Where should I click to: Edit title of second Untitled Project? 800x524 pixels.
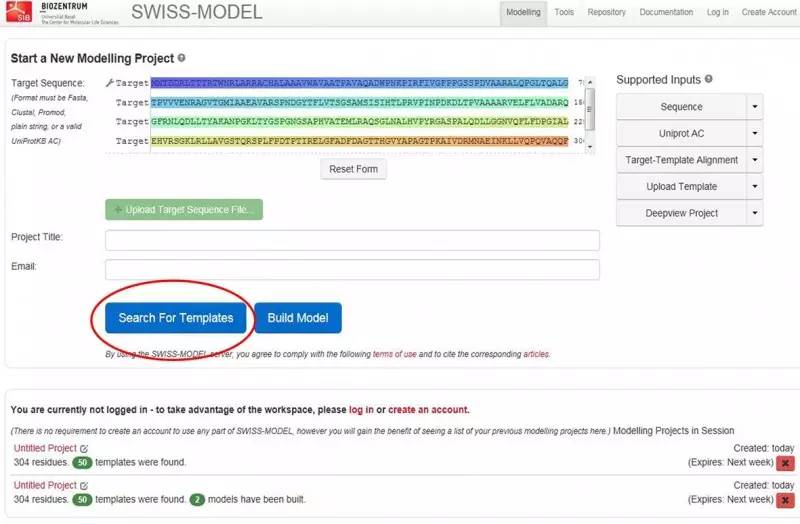point(84,486)
